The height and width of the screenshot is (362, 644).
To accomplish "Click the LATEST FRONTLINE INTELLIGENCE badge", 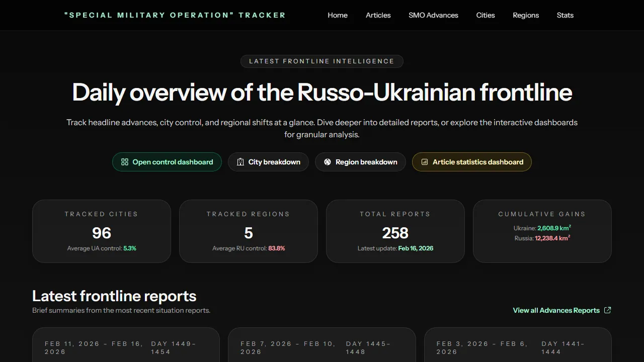I will coord(322,61).
